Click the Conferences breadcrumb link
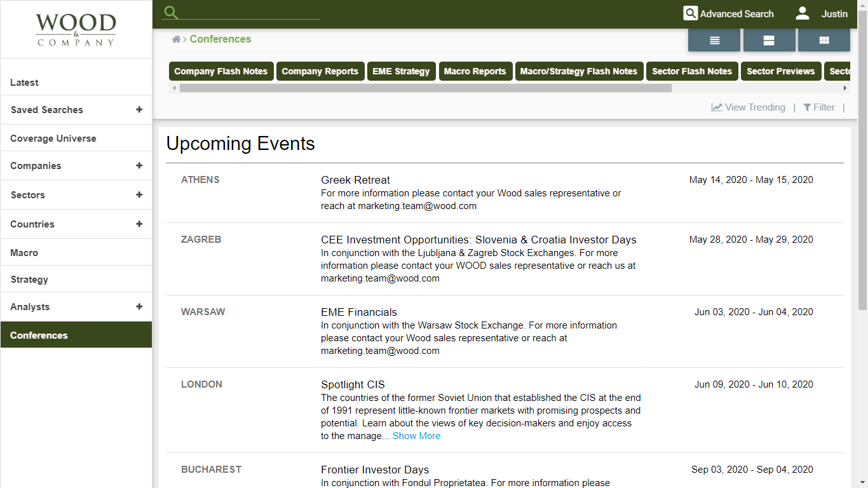The image size is (868, 488). [x=220, y=39]
